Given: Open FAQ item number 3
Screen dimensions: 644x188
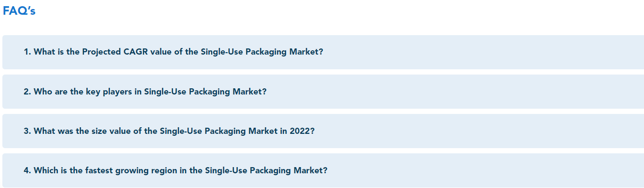Looking at the screenshot, I should 323,131.
